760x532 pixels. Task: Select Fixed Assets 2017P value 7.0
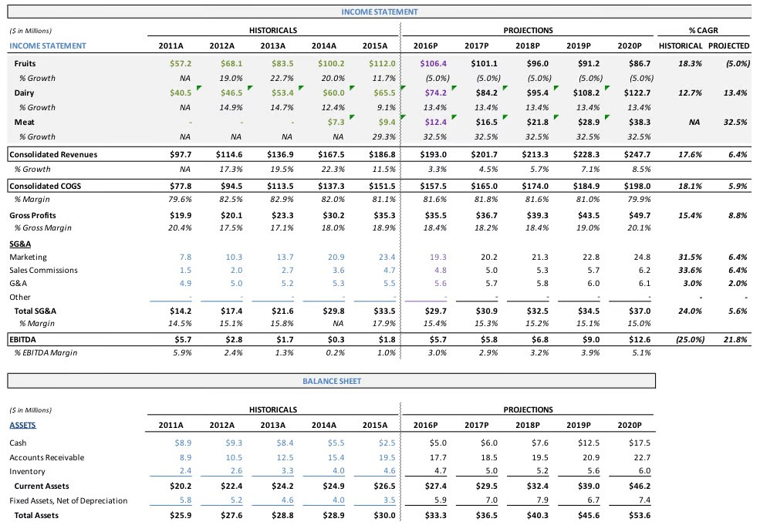[x=491, y=500]
